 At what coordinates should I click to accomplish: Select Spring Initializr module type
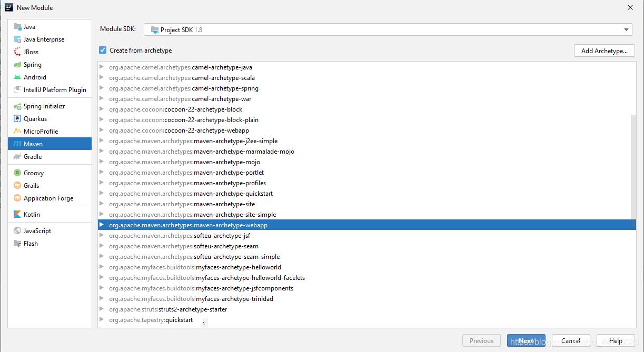44,106
